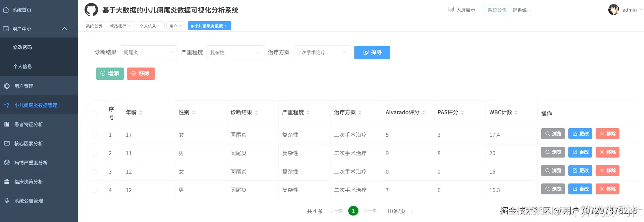Click 移除 for row 3
This screenshot has width=644, height=222.
(x=608, y=171)
